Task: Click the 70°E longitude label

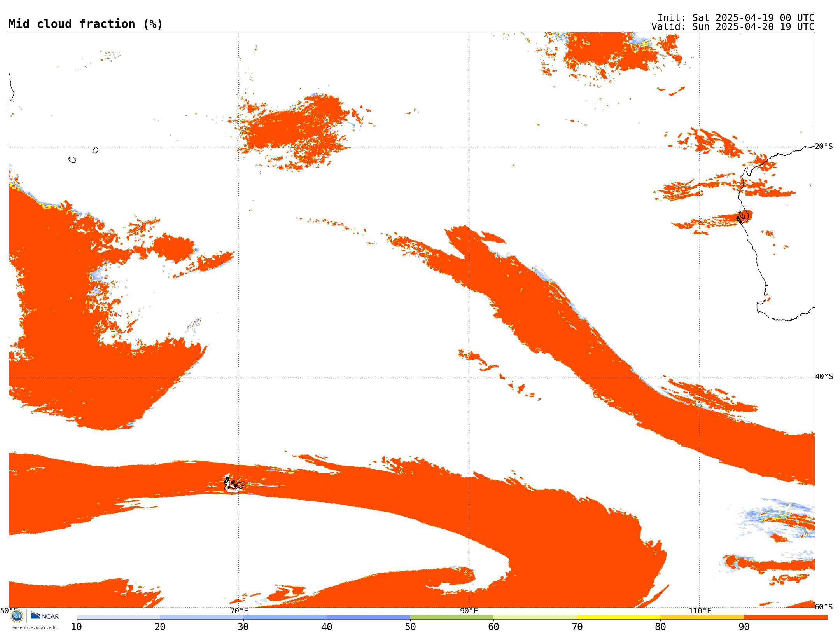Action: tap(239, 611)
